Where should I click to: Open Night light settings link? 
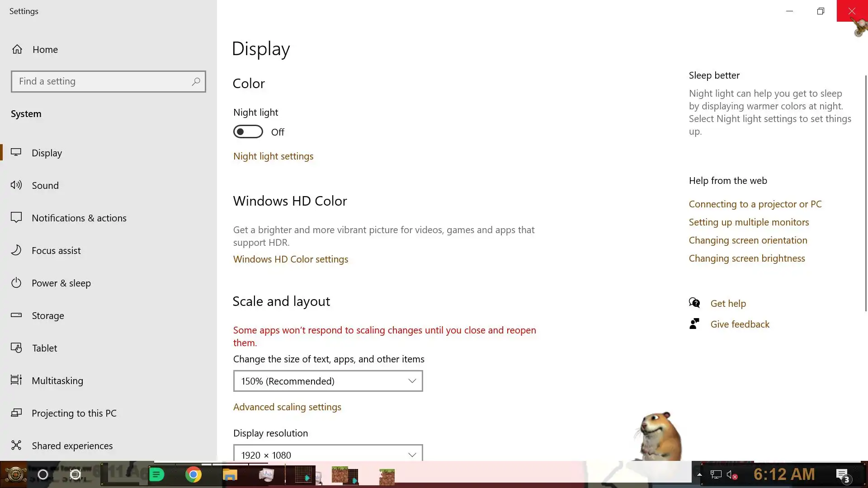pos(273,156)
